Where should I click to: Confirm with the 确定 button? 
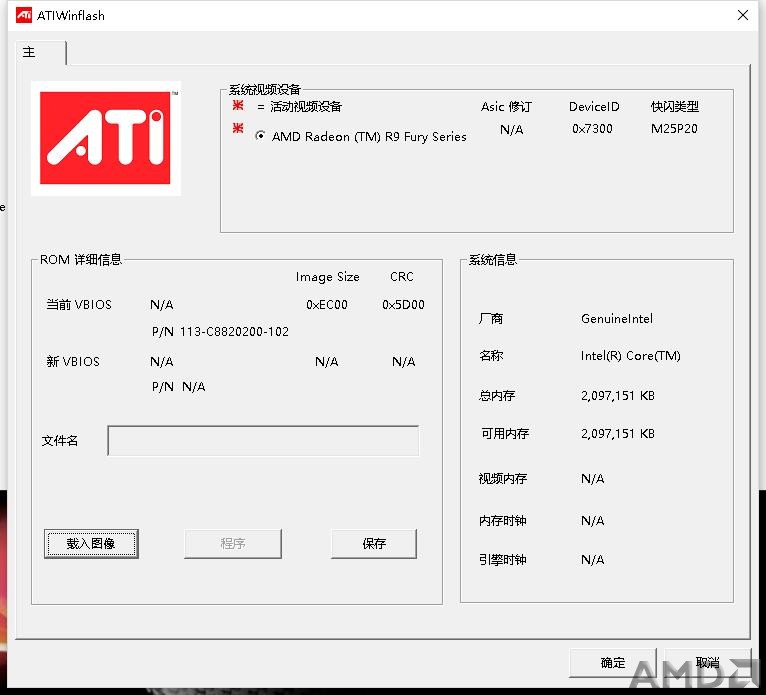click(613, 663)
